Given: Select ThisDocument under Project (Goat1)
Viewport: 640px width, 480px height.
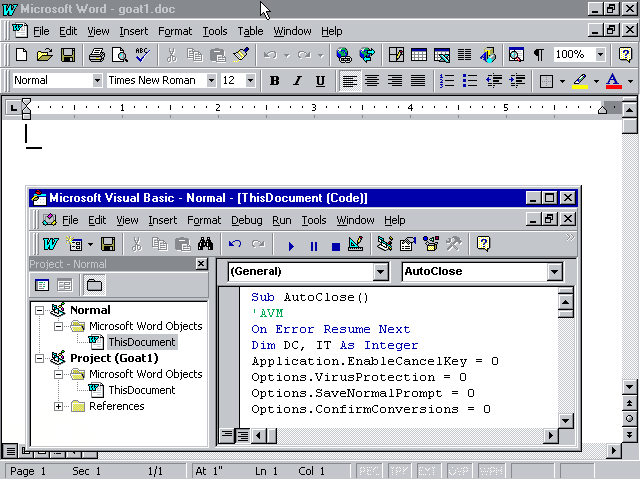Looking at the screenshot, I should 142,390.
